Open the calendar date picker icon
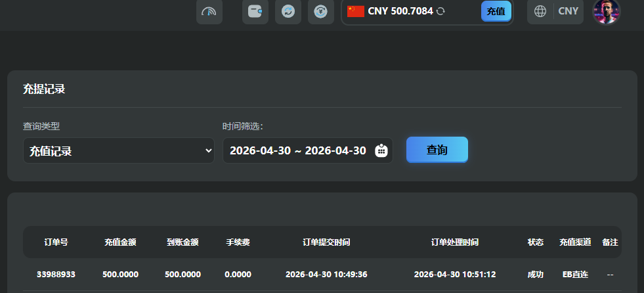644x293 pixels. pos(381,150)
